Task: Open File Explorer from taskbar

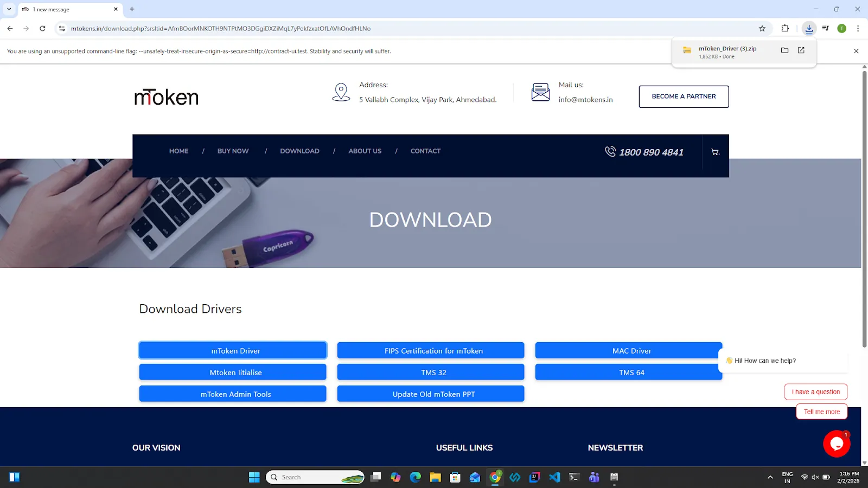Action: tap(435, 477)
